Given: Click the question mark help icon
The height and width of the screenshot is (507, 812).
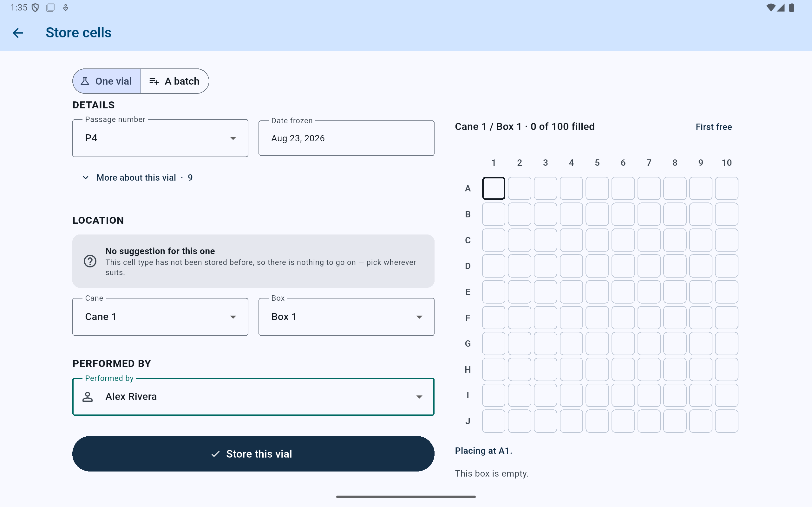Looking at the screenshot, I should click(90, 261).
